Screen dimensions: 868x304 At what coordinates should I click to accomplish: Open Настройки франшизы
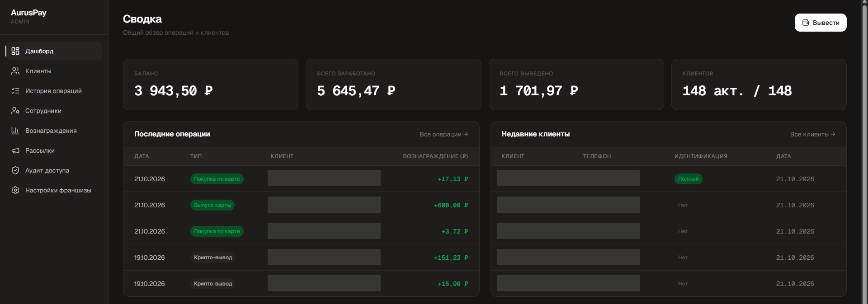[x=54, y=190]
